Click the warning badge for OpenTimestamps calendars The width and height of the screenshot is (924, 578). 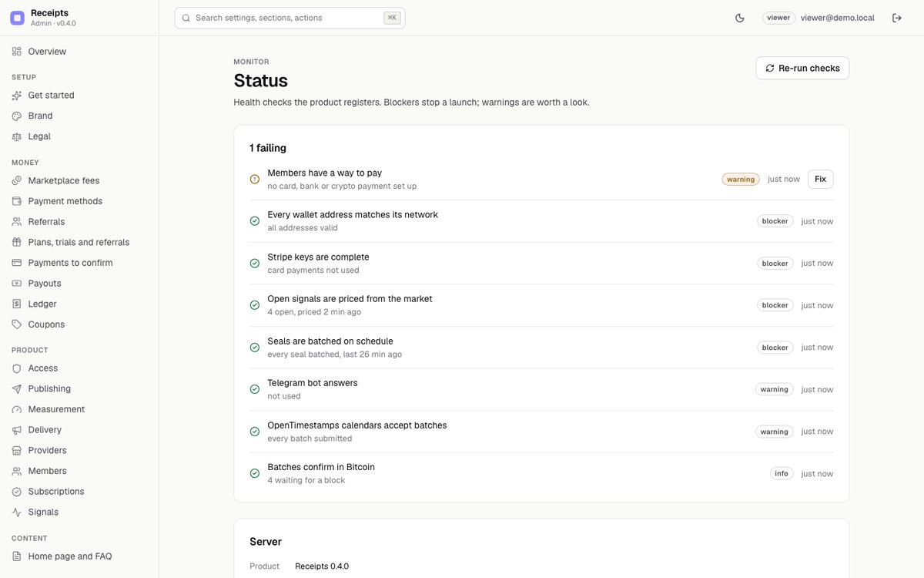click(x=774, y=432)
